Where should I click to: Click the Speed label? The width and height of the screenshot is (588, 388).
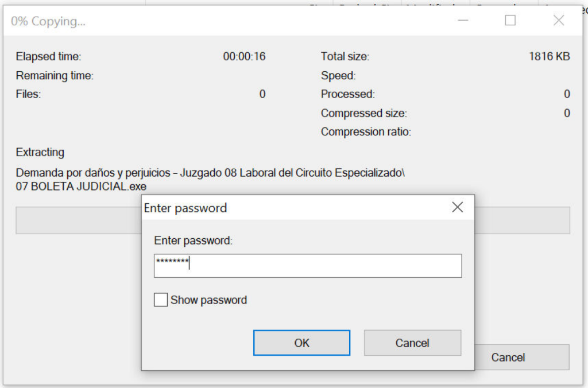[338, 75]
